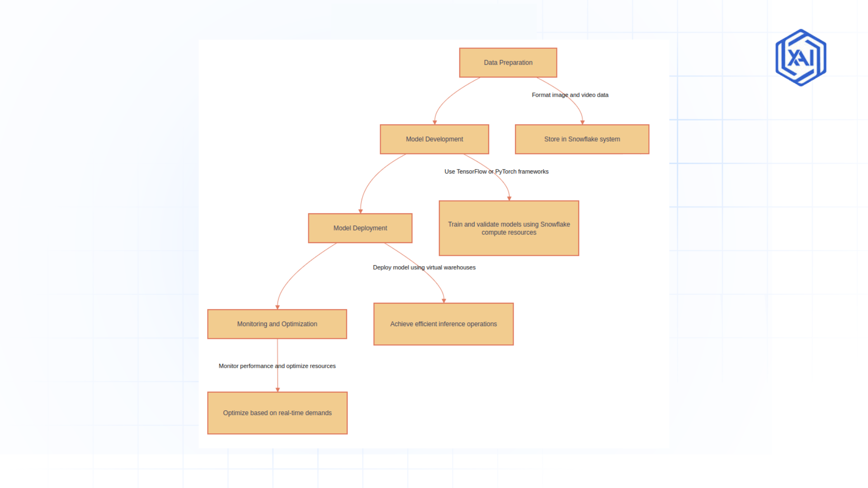Click the Model Deployment node
This screenshot has height=488, width=868.
[359, 228]
